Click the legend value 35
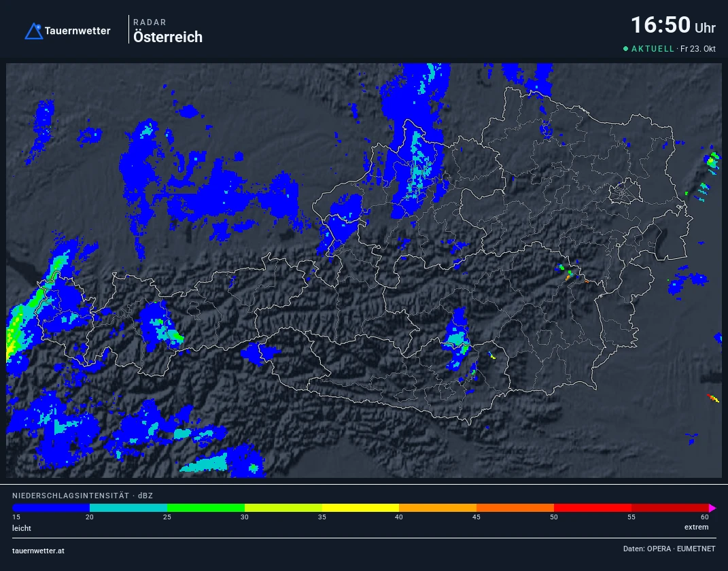Viewport: 728px width, 571px height. tap(322, 517)
